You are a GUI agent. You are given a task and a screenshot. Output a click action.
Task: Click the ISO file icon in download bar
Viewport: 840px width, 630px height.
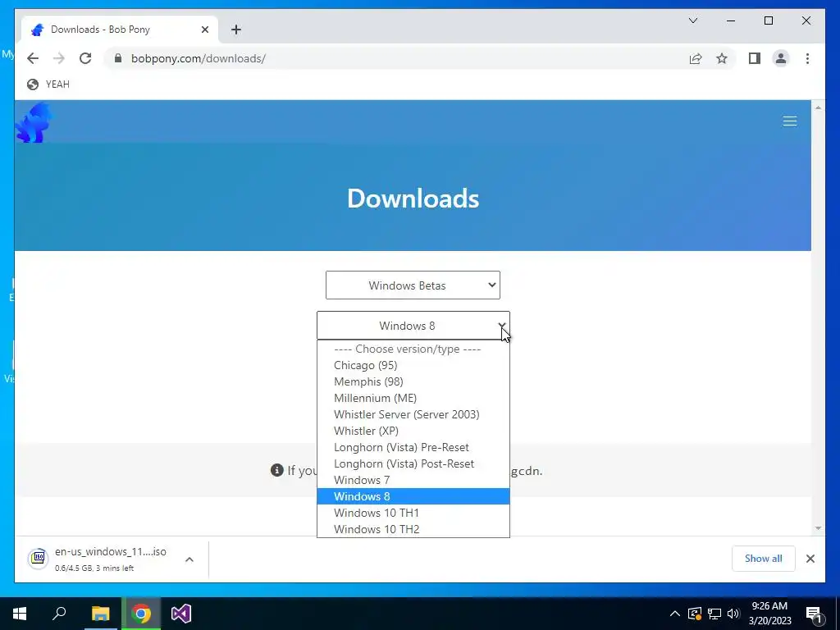(38, 559)
